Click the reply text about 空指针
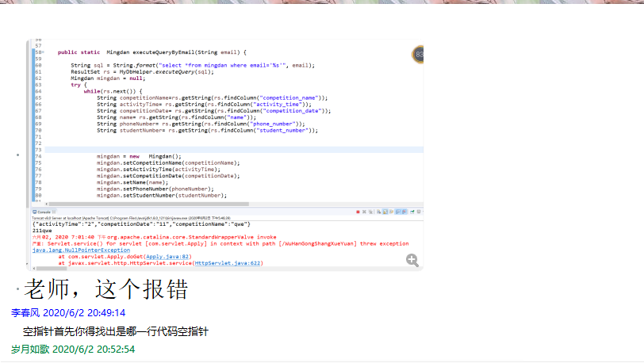 (116, 331)
